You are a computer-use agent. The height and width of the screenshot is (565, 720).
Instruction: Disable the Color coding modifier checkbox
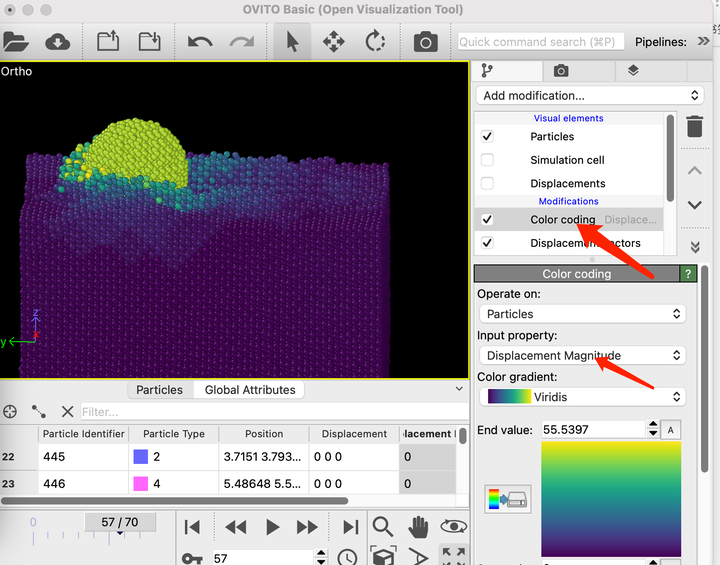tap(487, 219)
